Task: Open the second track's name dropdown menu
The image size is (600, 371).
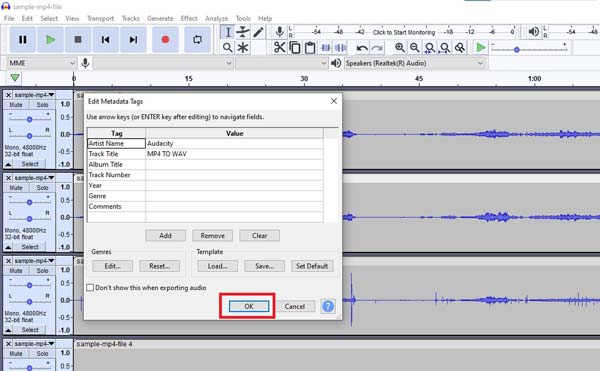Action: [x=34, y=178]
